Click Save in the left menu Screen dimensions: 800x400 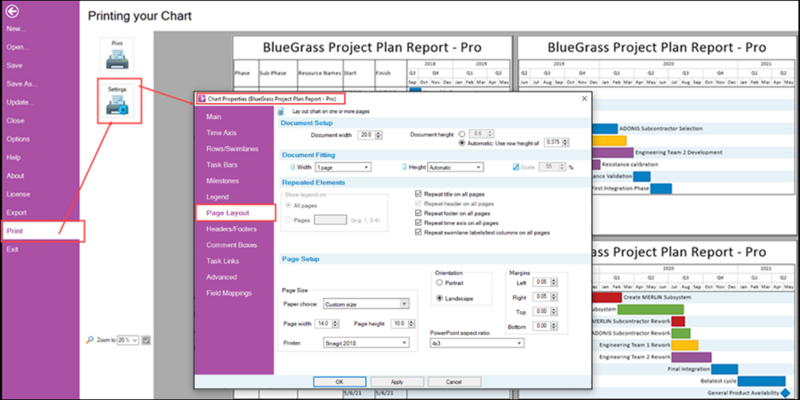pos(14,65)
